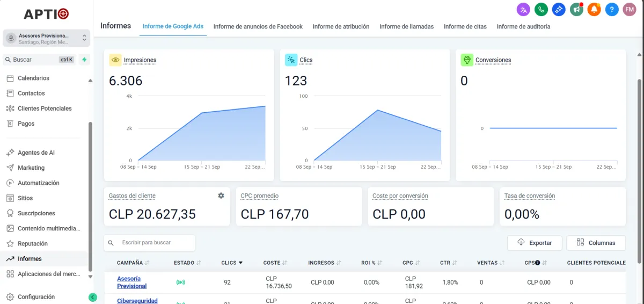This screenshot has width=644, height=304.
Task: Click the search magnifier icon in sidebar
Action: pos(8,60)
